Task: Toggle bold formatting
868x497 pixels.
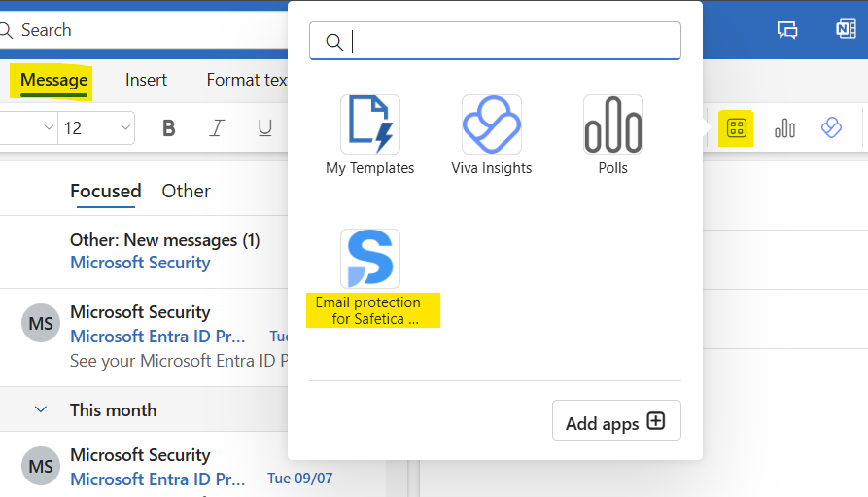Action: (x=169, y=128)
